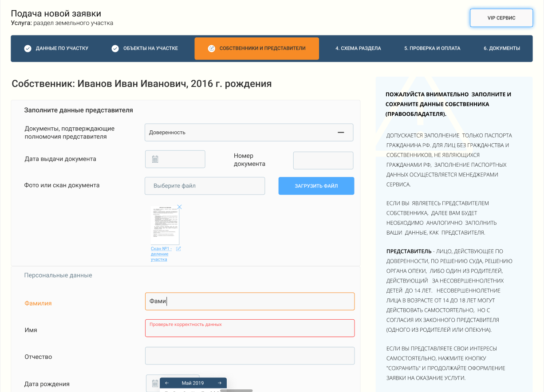
Task: Open 5. ПРОВЕРКА И ОПЛАТА step
Action: [x=432, y=48]
